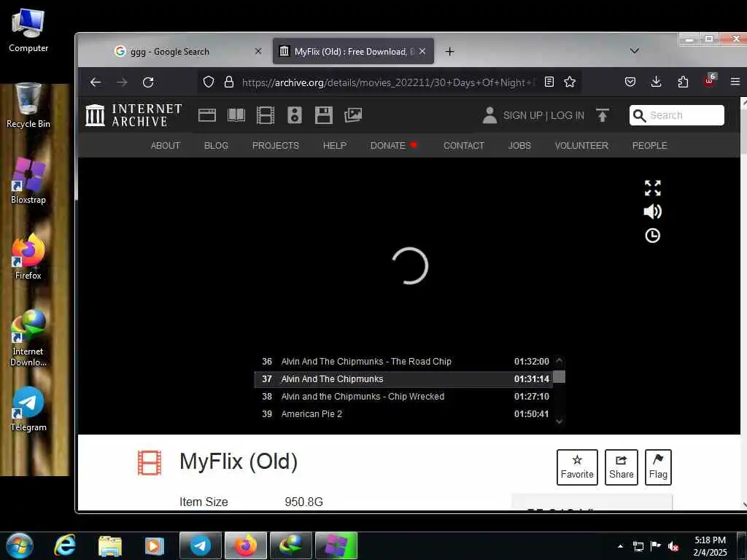Open the Recycle Bin desktop icon
Viewport: 747px width, 560px height.
[x=28, y=106]
